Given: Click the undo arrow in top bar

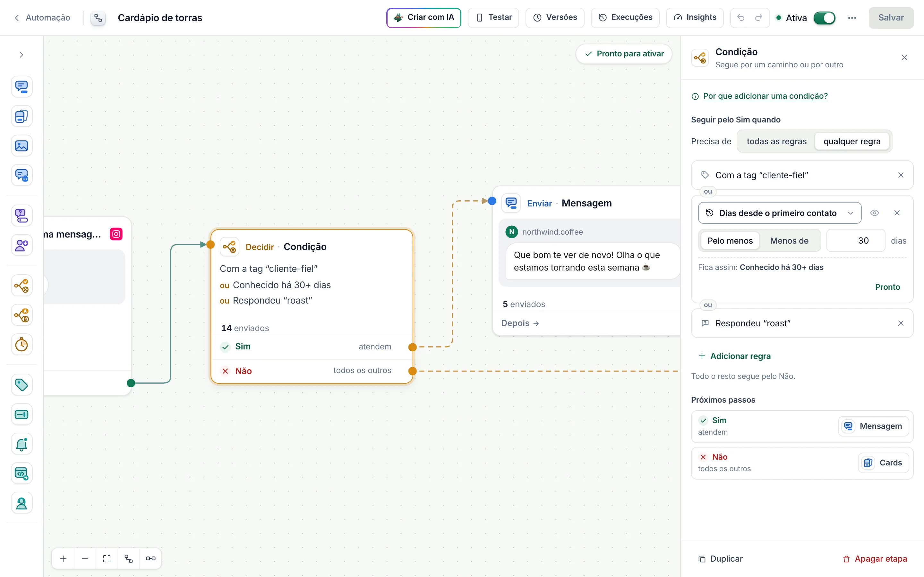Looking at the screenshot, I should 741,18.
